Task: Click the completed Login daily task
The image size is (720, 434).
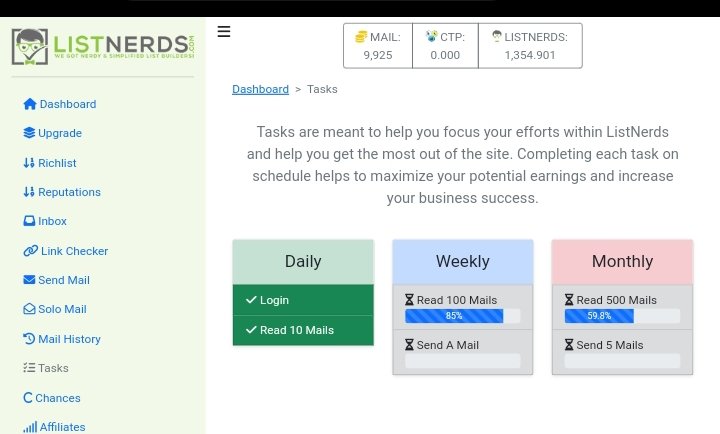Action: [x=303, y=300]
